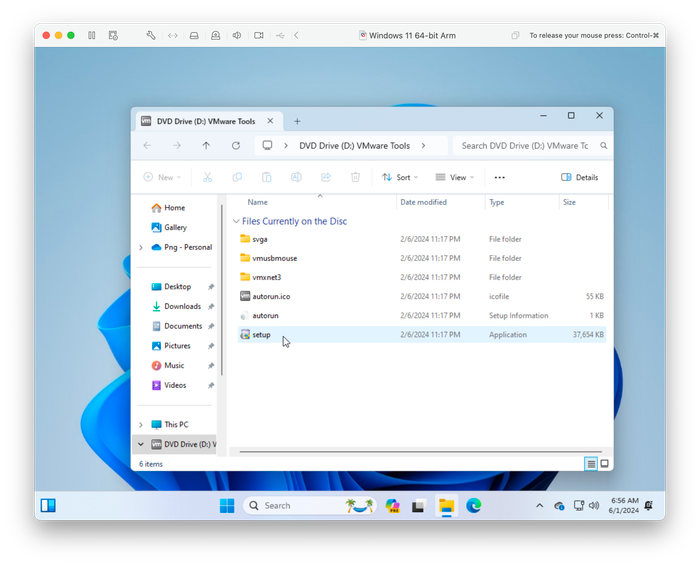Open Microsoft Edge from taskbar
This screenshot has height=566, width=700.
pyautogui.click(x=474, y=506)
